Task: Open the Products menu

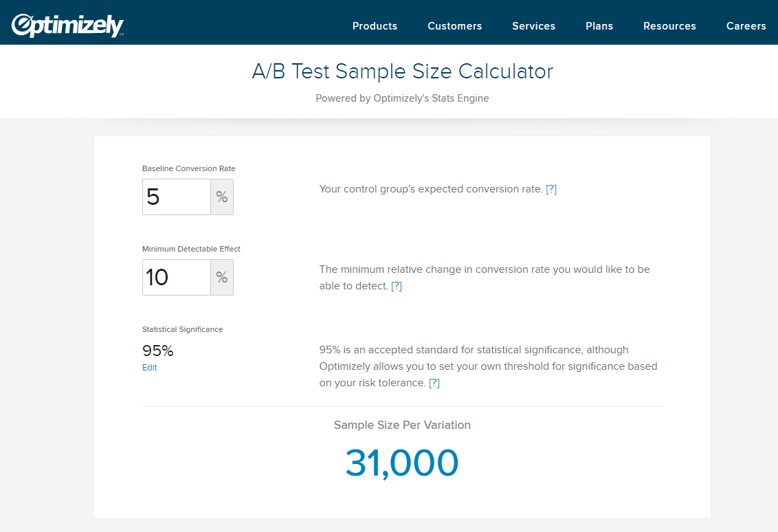Action: click(375, 26)
